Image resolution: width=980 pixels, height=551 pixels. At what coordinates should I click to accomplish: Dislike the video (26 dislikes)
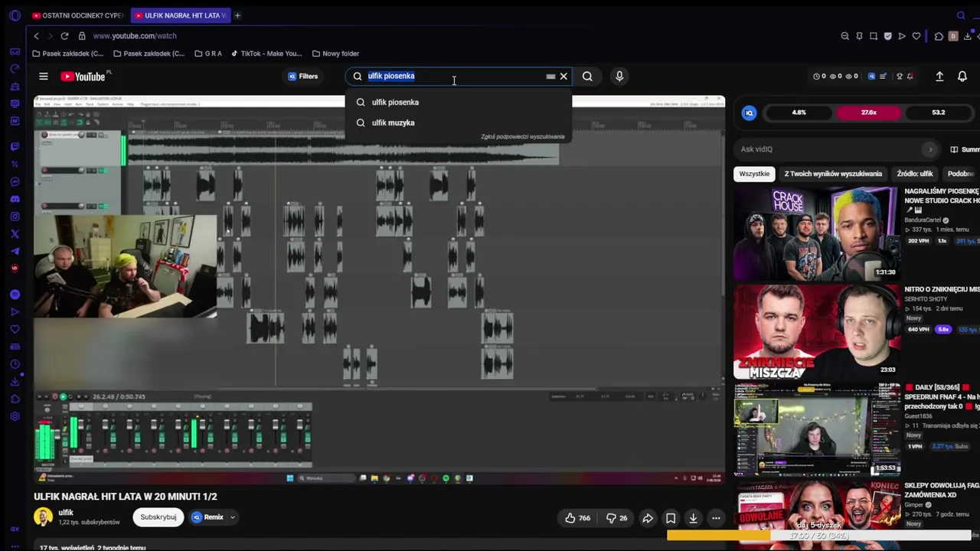click(616, 518)
